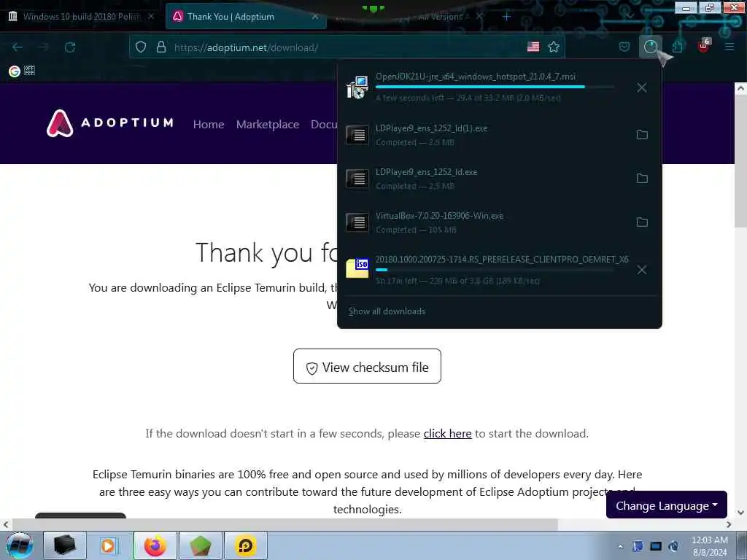Image resolution: width=747 pixels, height=560 pixels.
Task: Click the scroll right arrow
Action: [729, 524]
